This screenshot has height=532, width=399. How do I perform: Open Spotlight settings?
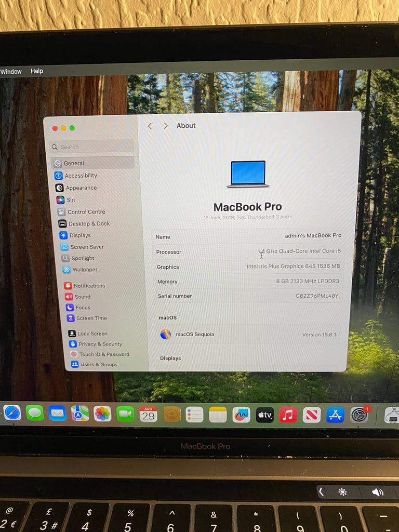tap(78, 258)
